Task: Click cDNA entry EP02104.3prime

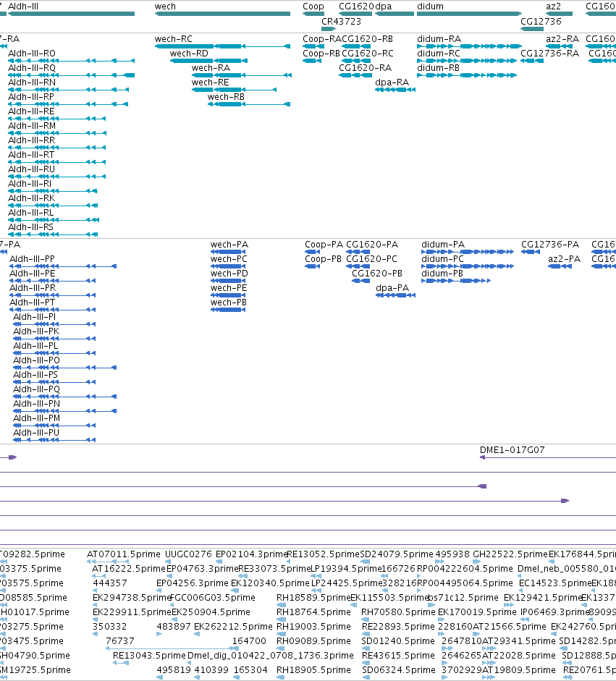Action: point(252,554)
